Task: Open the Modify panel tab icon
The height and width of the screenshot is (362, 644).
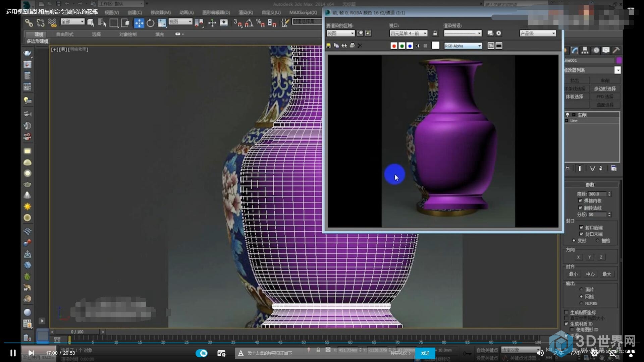Action: tap(575, 50)
